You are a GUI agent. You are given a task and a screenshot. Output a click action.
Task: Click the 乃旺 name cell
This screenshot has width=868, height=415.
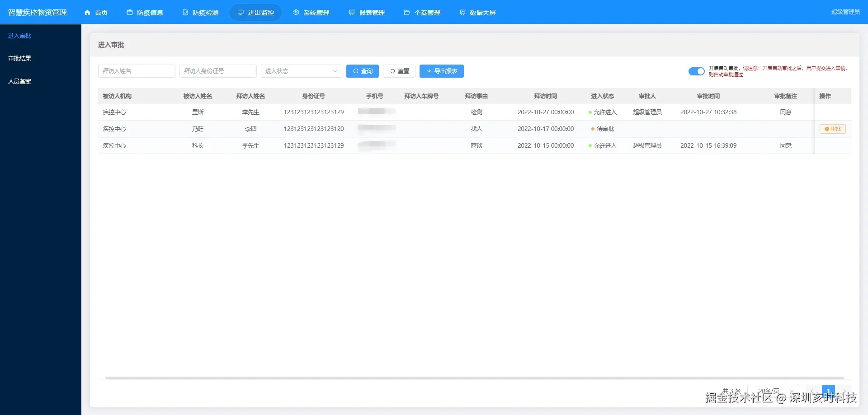pos(198,129)
